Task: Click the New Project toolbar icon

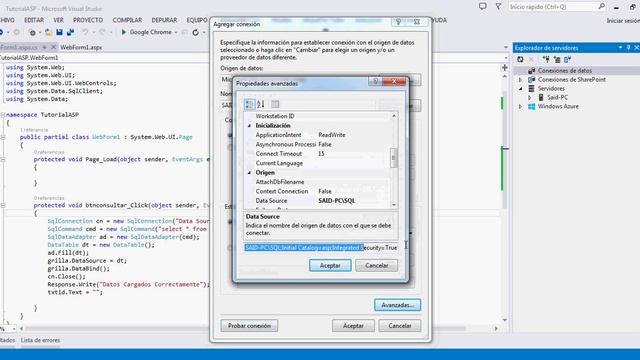Action: [31, 32]
